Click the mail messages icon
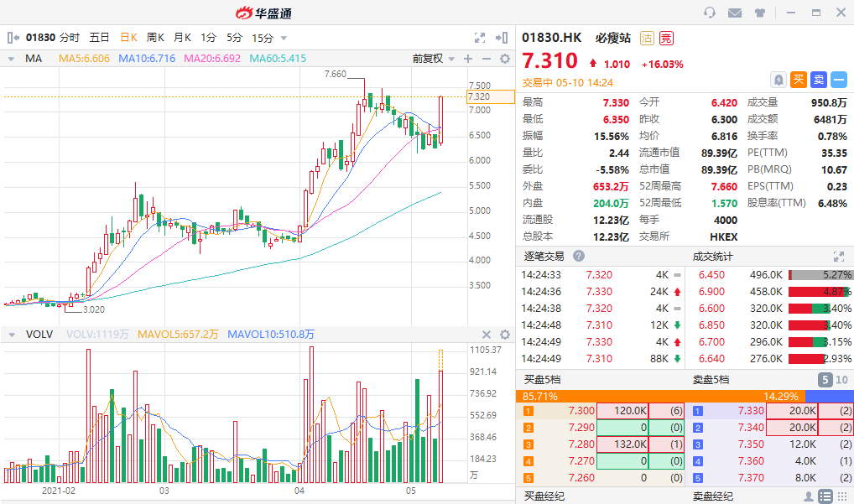The height and width of the screenshot is (504, 854). (x=735, y=13)
